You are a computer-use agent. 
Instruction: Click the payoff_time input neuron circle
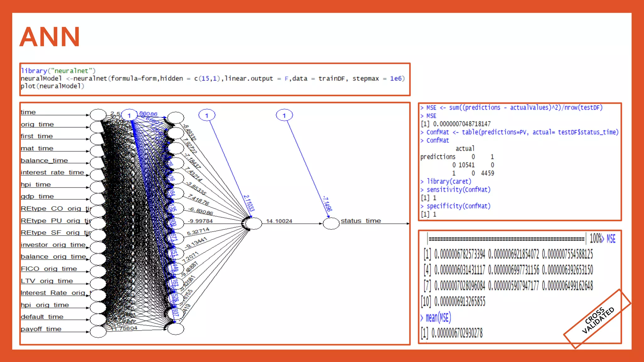(98, 332)
